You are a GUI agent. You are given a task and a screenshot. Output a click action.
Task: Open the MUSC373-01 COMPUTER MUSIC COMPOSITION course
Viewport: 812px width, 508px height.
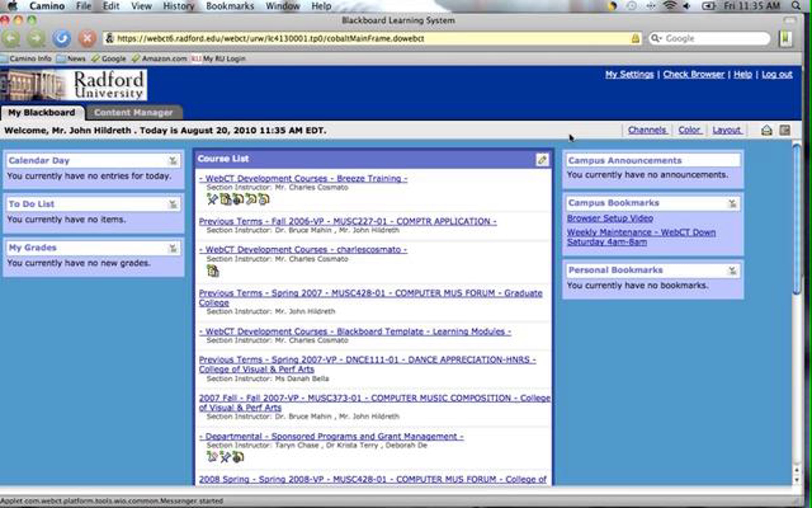[375, 403]
